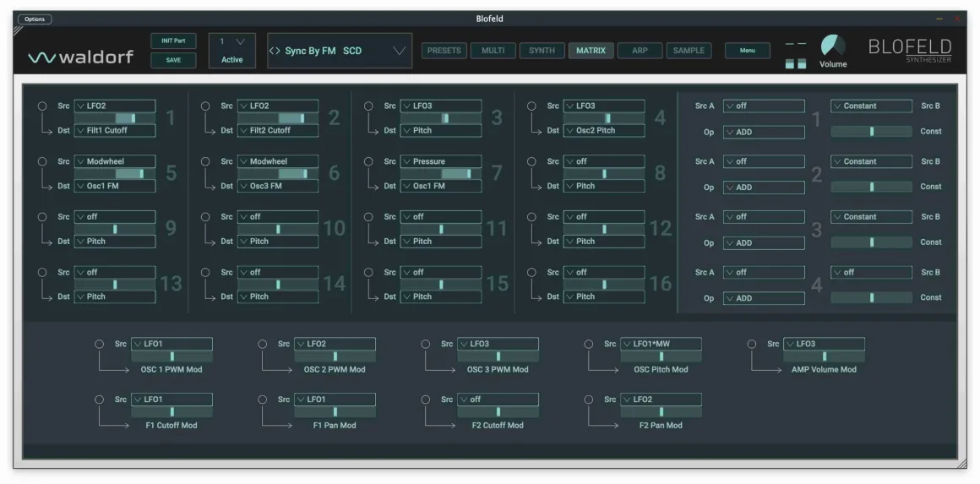Click the window resize grip in bottom corner
The width and height of the screenshot is (980, 484).
pyautogui.click(x=961, y=464)
